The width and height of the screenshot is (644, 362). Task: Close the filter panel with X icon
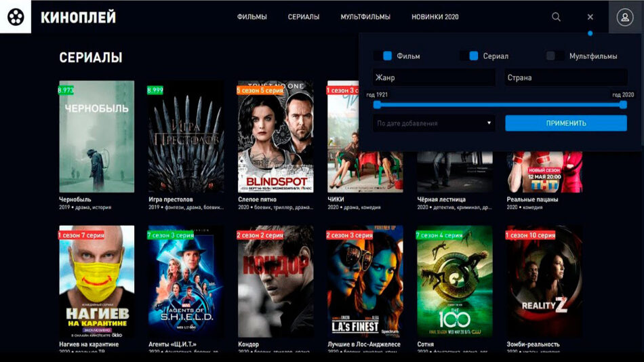coord(590,17)
